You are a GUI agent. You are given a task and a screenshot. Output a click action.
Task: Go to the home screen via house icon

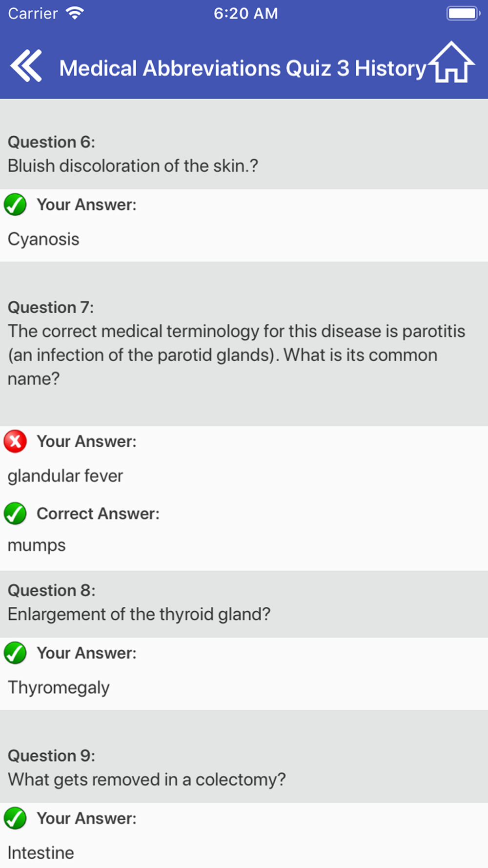pos(452,62)
